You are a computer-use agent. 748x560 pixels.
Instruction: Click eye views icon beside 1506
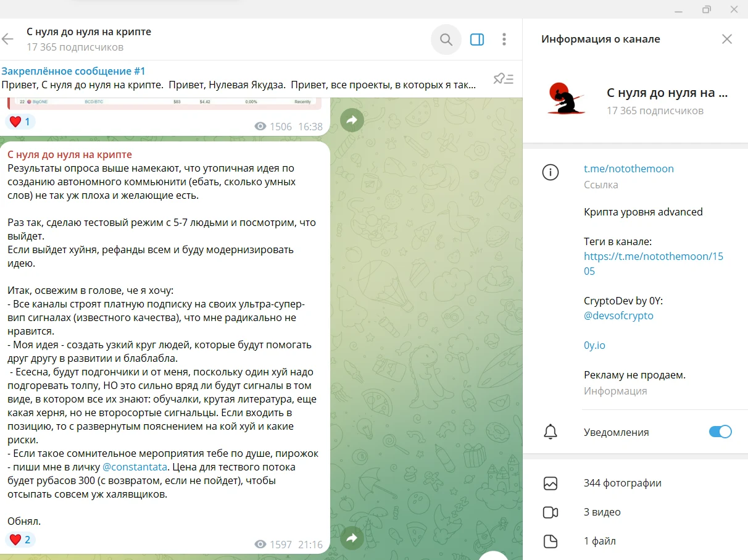click(x=260, y=127)
